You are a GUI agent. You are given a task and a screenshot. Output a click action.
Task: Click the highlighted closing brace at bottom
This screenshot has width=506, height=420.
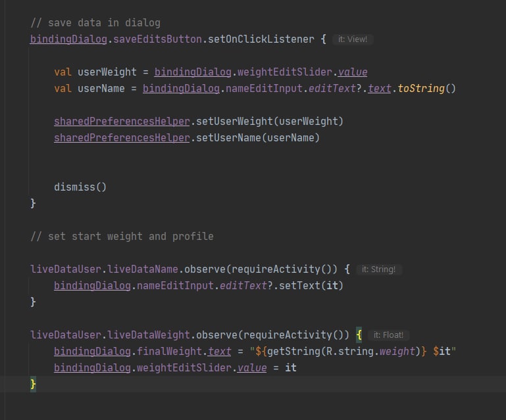click(33, 385)
